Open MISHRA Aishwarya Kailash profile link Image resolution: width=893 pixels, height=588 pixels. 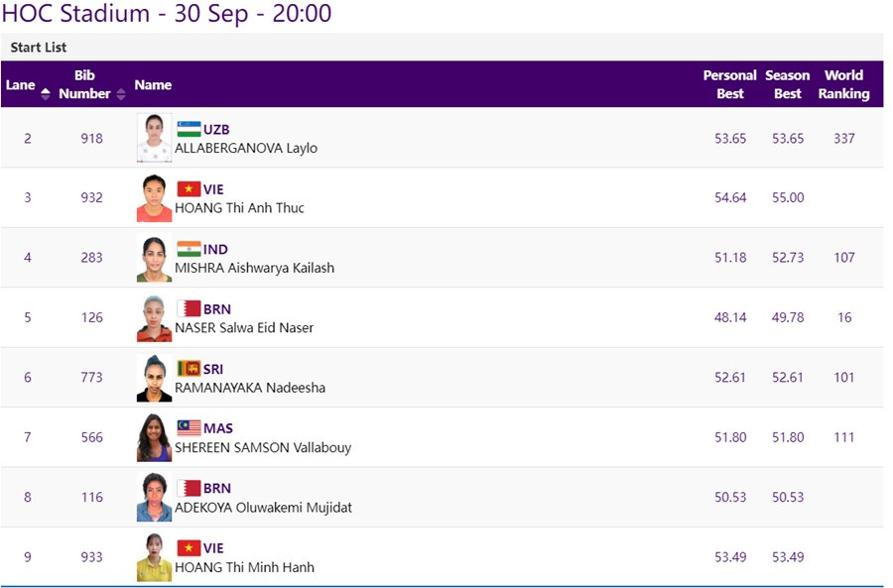tap(254, 268)
